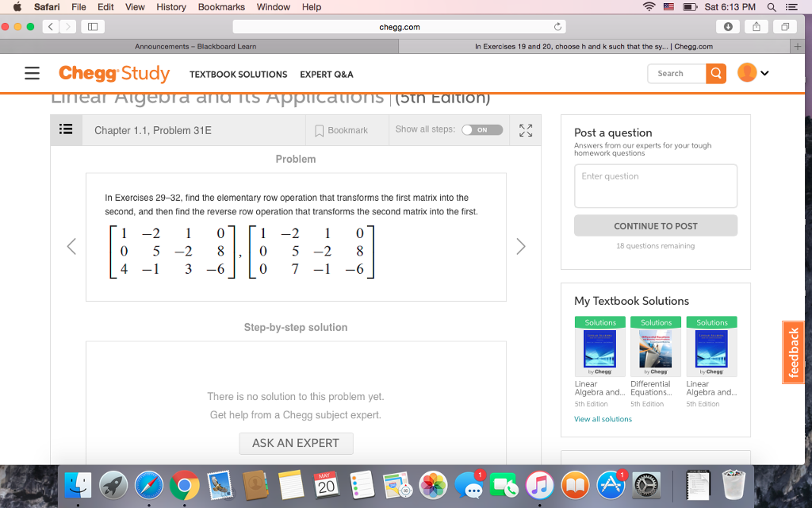Open the View all solutions link
The image size is (812, 508).
[x=603, y=418]
